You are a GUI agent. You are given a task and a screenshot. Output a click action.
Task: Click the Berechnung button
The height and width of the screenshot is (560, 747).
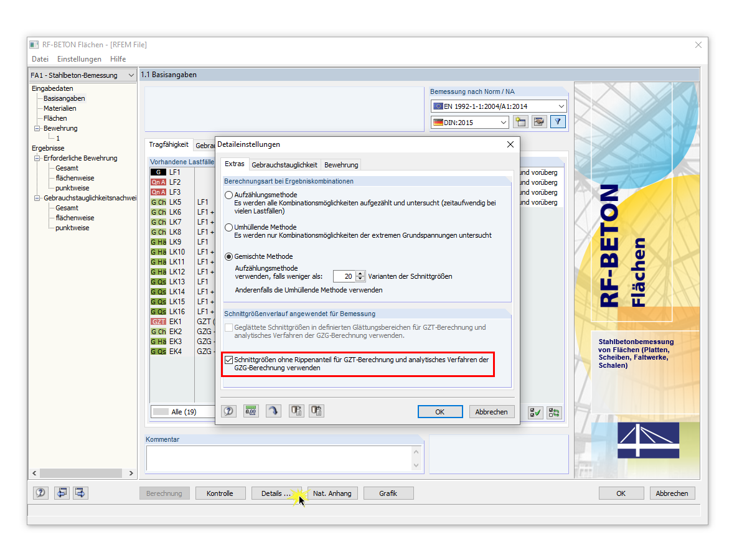coord(164,493)
